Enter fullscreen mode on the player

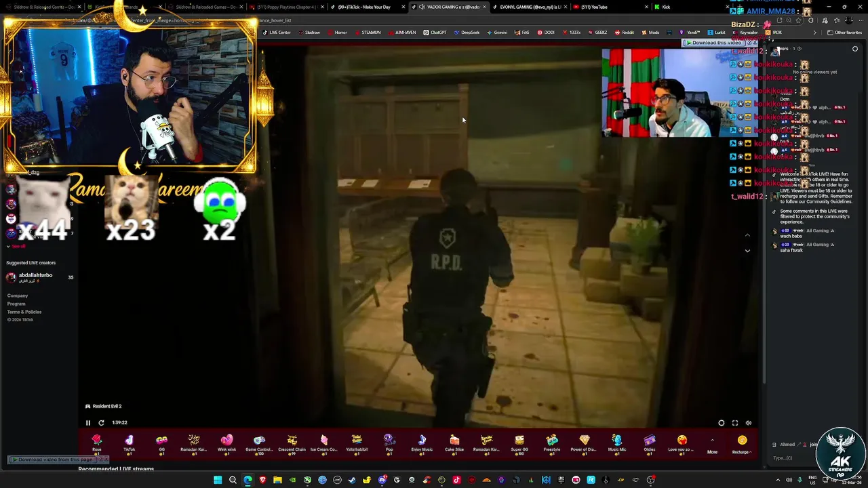(735, 423)
